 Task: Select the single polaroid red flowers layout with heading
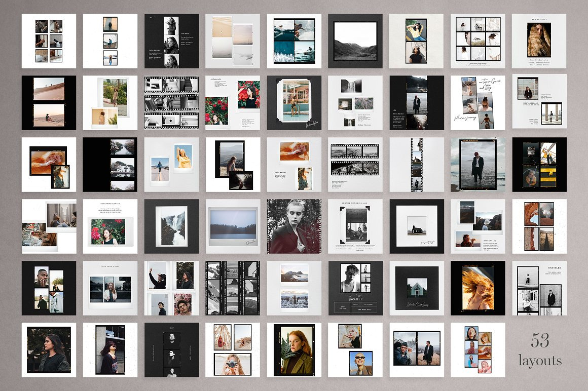click(x=111, y=226)
